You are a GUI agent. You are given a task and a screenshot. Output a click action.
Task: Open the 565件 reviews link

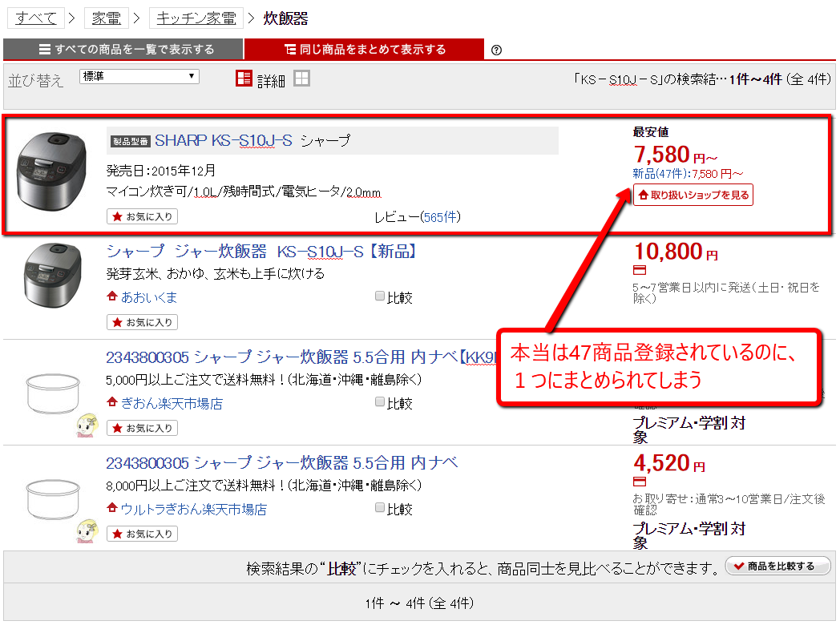(439, 217)
